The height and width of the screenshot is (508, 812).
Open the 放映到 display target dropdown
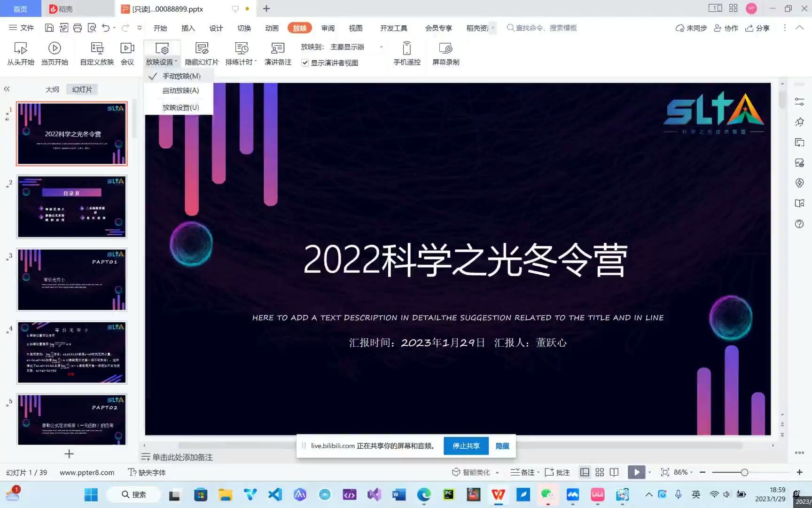tap(381, 47)
